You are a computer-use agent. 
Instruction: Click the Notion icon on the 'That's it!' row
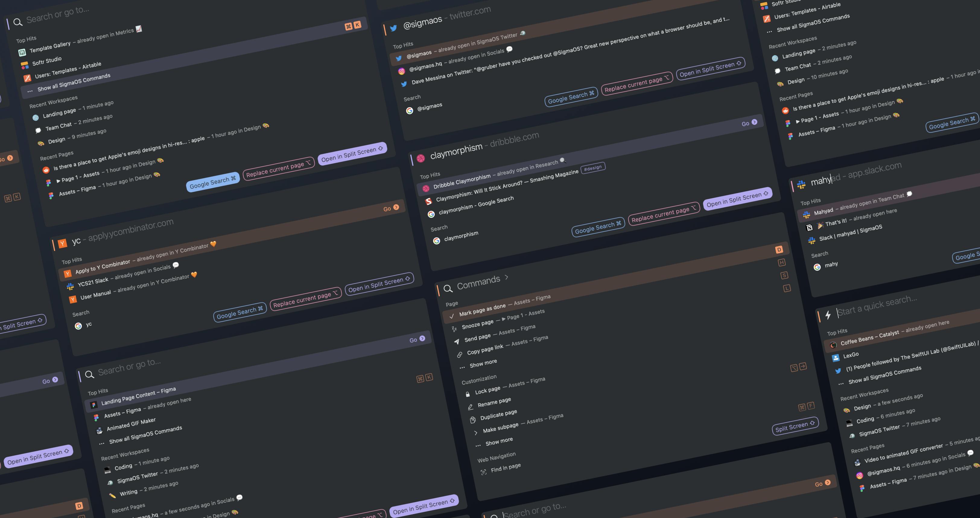point(809,227)
